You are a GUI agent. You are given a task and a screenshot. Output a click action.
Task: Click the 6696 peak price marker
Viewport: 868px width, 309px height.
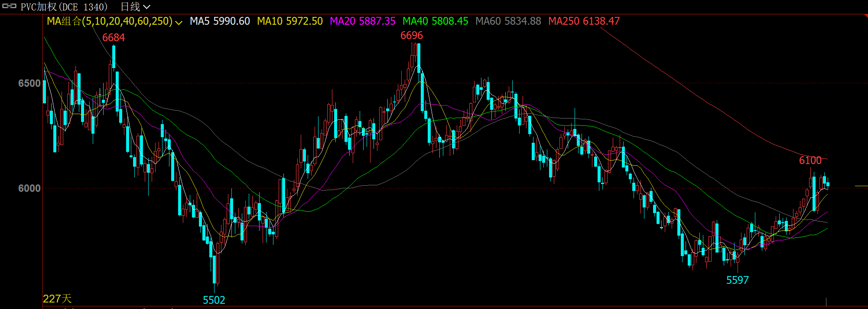click(x=411, y=36)
